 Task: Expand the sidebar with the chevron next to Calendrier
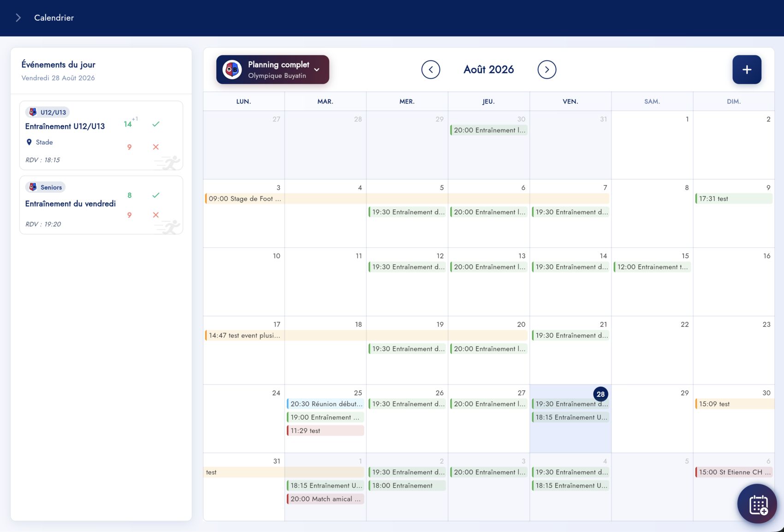point(18,18)
